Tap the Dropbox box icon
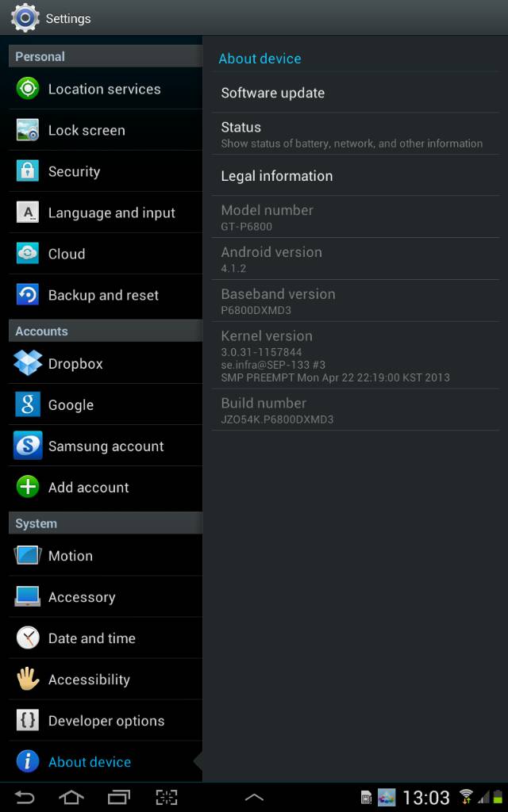This screenshot has height=812, width=508. (x=28, y=363)
